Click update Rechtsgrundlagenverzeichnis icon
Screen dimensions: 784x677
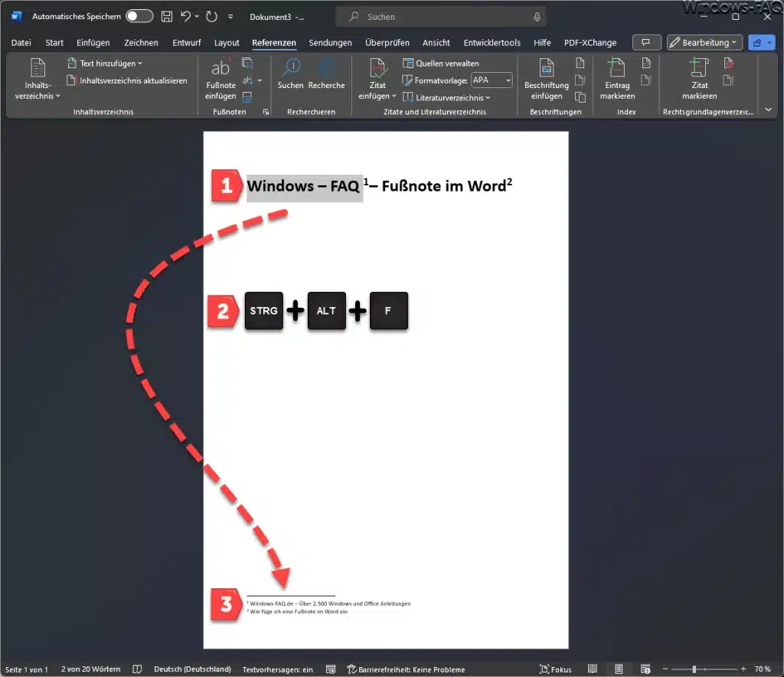pyautogui.click(x=729, y=80)
